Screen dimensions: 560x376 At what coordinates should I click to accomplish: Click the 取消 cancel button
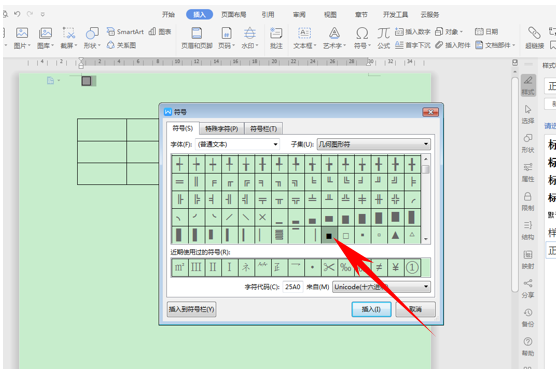pyautogui.click(x=415, y=309)
